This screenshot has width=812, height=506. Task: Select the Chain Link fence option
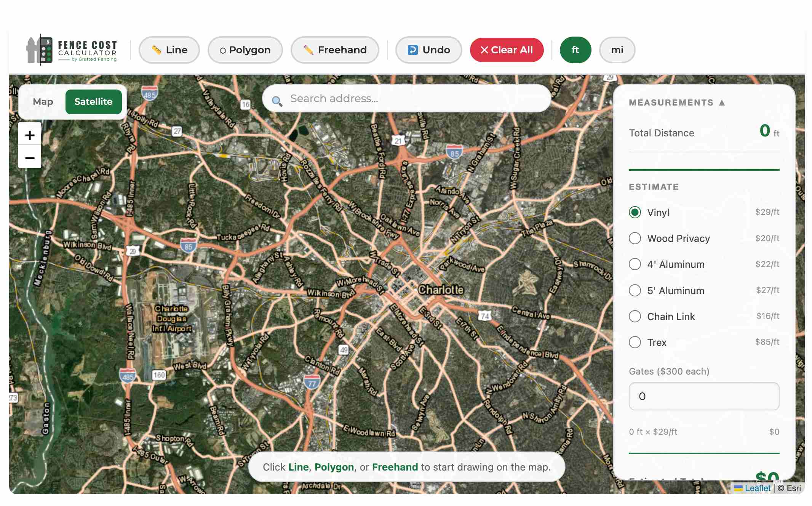(704, 316)
